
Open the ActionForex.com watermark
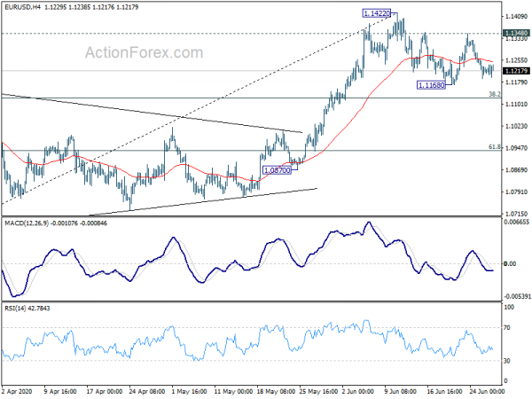144,52
